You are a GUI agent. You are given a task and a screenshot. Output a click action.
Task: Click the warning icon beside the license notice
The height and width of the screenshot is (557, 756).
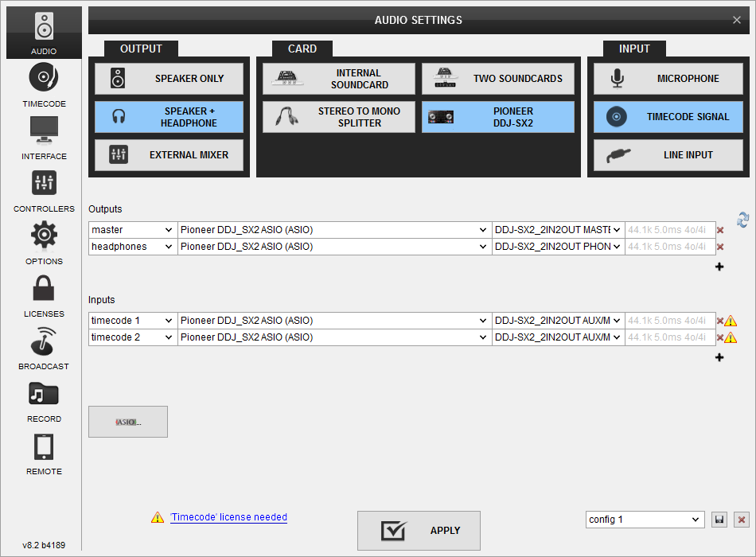click(x=158, y=517)
